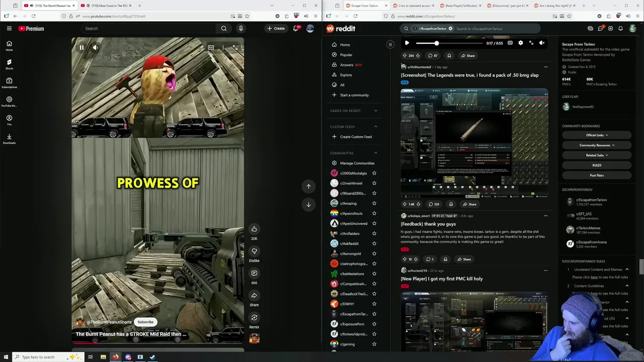Open YouTube Home in sidebar
The width and height of the screenshot is (644, 362).
click(9, 45)
